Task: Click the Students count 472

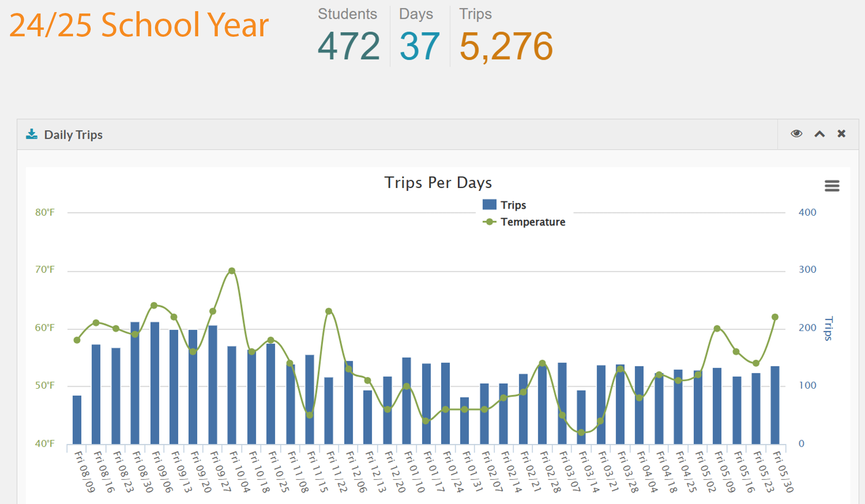Action: pos(349,46)
